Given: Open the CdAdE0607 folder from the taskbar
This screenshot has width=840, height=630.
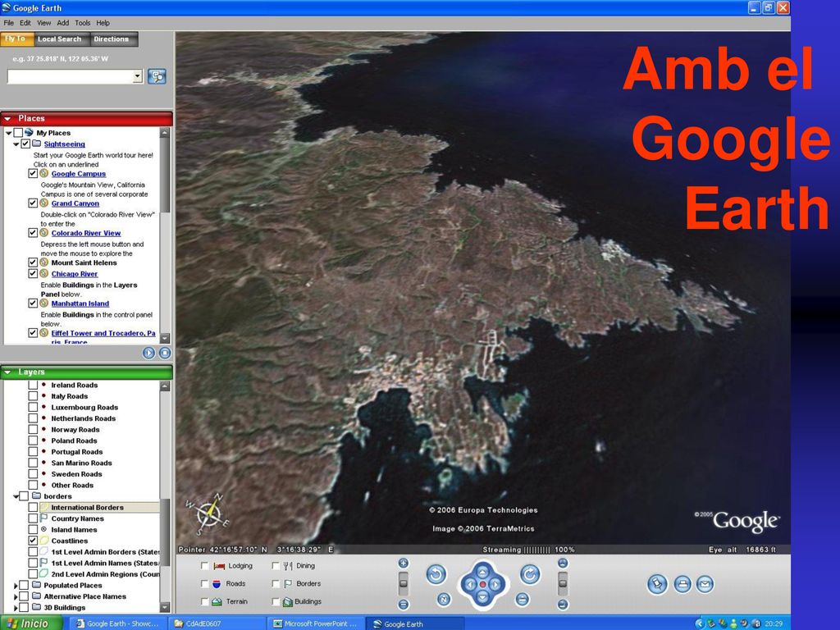Looking at the screenshot, I should (217, 623).
